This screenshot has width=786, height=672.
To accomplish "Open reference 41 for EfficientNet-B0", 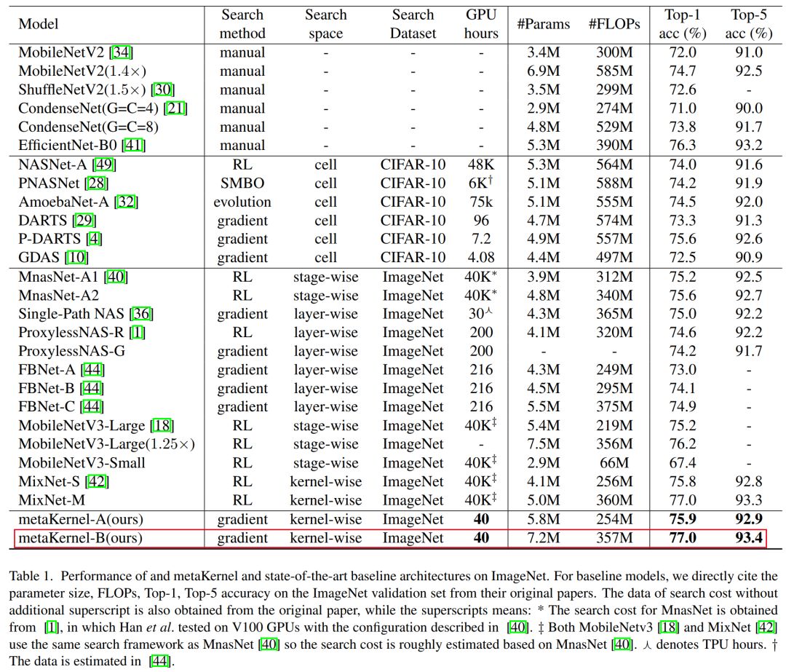I will 134,145.
